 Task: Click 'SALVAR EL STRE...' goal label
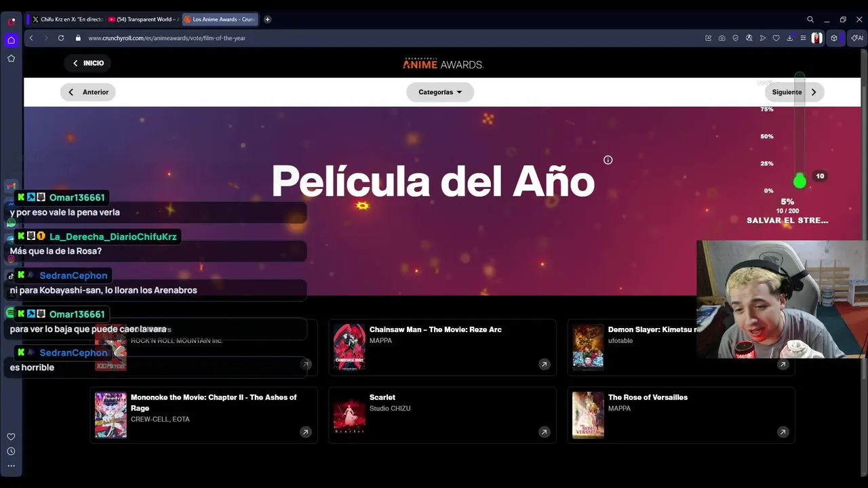pos(787,220)
